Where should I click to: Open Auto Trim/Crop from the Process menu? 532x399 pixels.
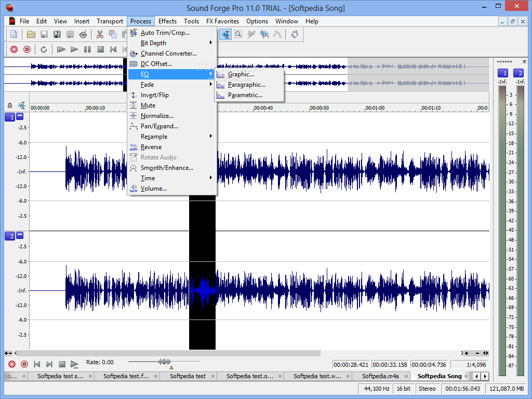[172, 33]
